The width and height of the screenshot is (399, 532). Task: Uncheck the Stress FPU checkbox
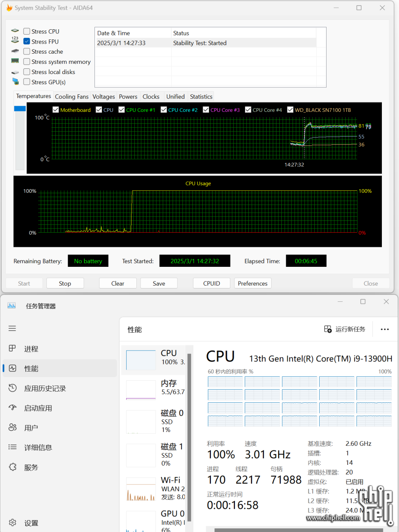27,41
